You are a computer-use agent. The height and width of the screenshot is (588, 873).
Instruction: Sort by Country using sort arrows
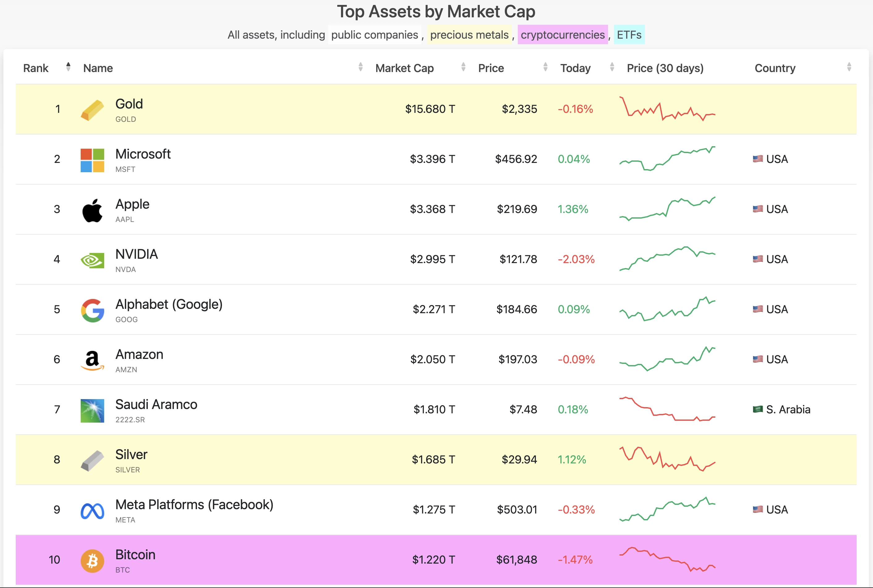[x=849, y=67]
